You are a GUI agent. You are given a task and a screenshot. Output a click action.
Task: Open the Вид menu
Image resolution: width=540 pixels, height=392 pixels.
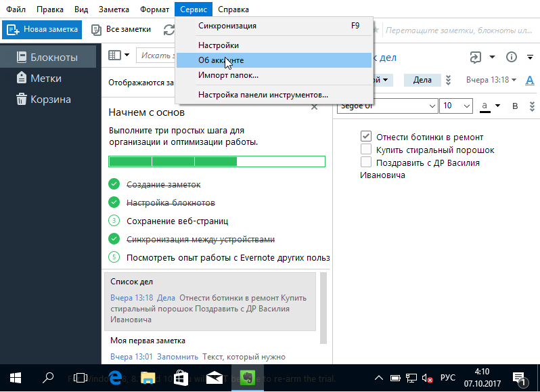click(81, 9)
